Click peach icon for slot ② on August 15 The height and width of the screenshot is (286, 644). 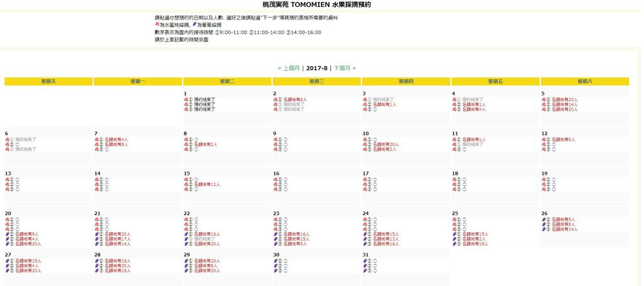pyautogui.click(x=186, y=185)
